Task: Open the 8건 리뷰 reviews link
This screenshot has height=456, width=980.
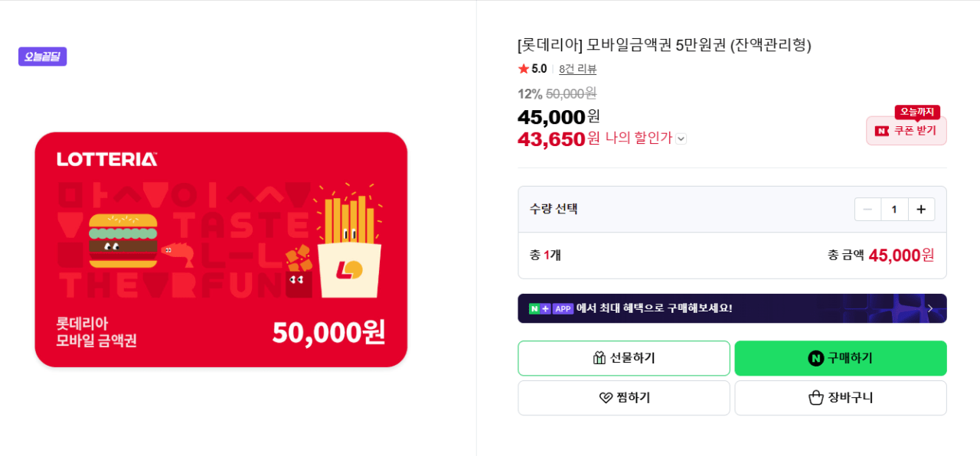Action: coord(577,68)
